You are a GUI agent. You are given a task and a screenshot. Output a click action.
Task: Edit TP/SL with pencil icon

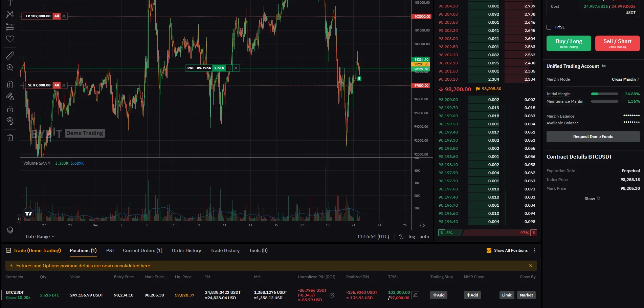[415, 295]
